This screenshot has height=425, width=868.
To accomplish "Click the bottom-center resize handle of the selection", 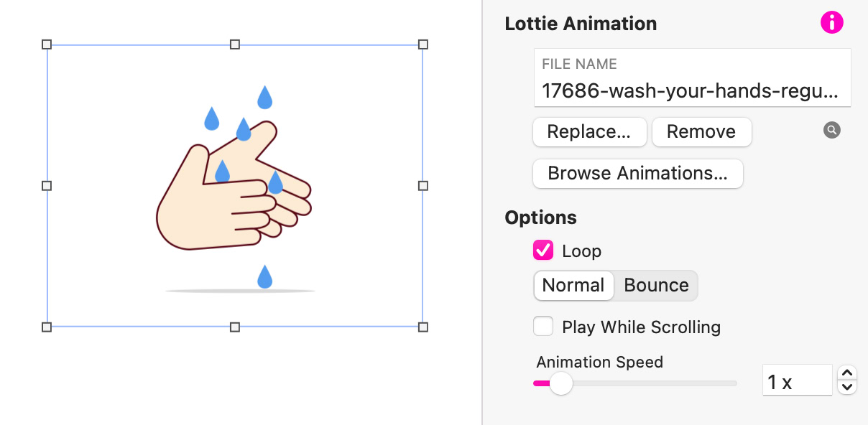I will (x=235, y=327).
